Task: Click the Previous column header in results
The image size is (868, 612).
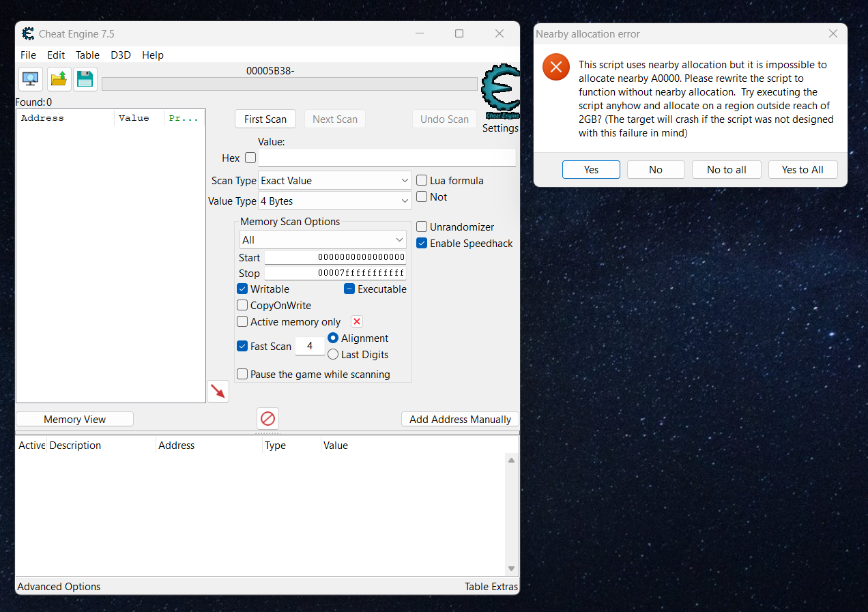Action: point(185,118)
